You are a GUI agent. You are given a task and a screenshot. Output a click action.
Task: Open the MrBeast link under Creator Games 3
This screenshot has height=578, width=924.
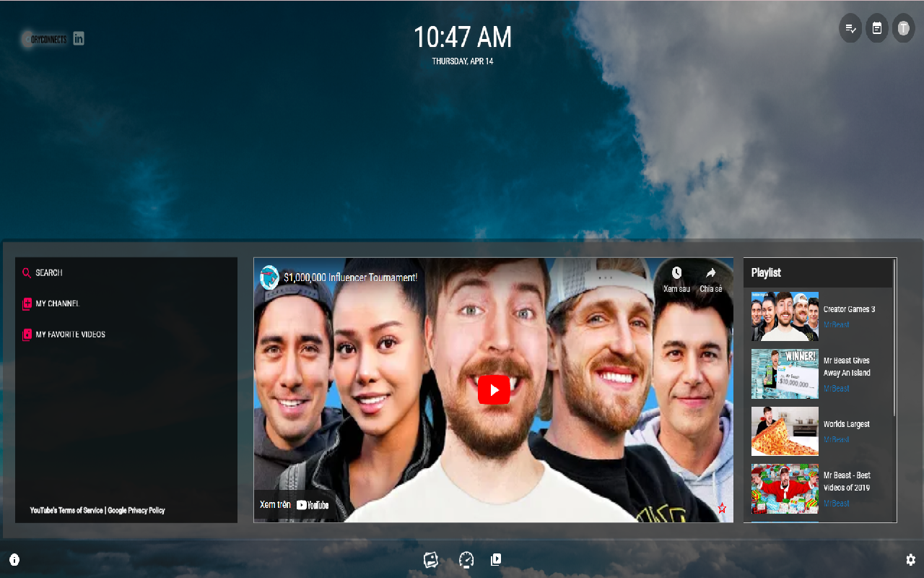tap(837, 325)
